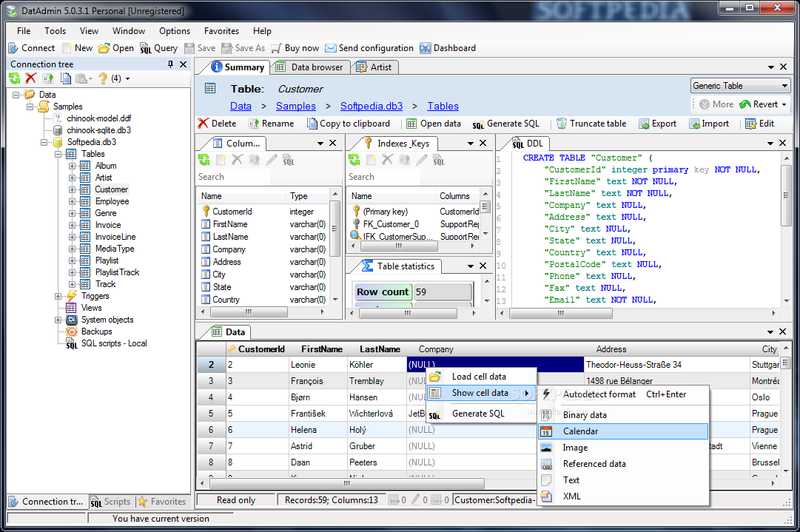Collapse the Tables tree node
Screen dimensions: 800x532
point(58,154)
